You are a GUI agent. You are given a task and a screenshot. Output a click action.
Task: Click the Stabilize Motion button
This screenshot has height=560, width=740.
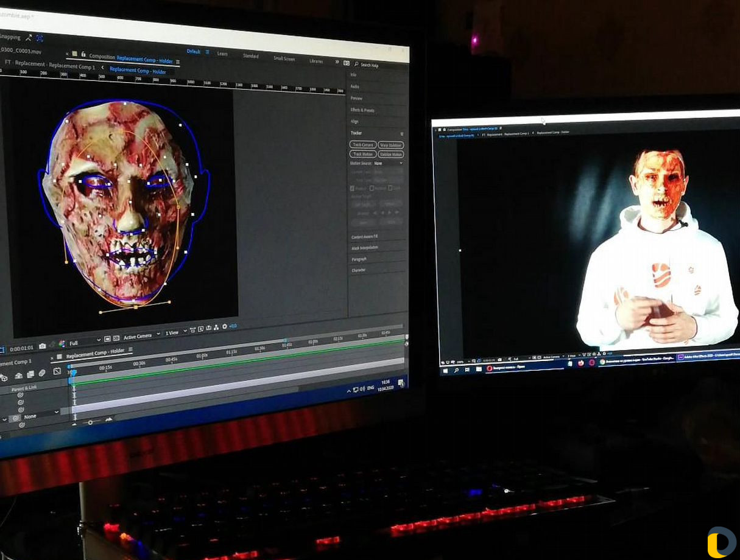[x=391, y=155]
